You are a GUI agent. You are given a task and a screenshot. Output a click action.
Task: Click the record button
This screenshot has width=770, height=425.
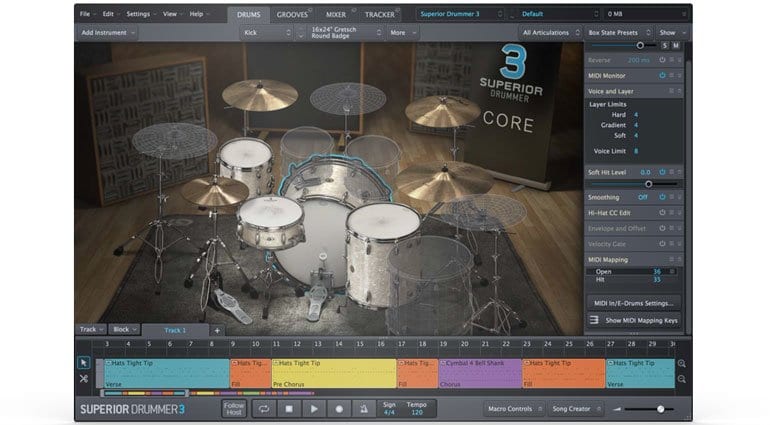[x=339, y=409]
